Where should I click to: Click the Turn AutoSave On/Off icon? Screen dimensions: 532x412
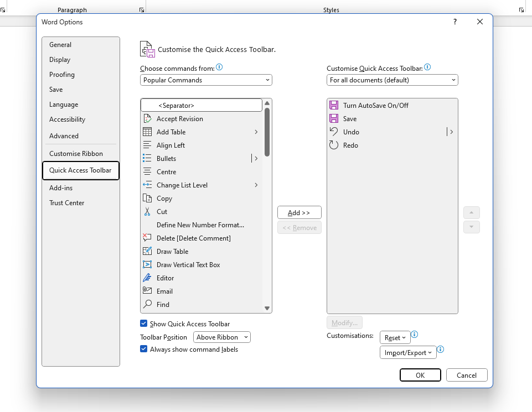(x=334, y=106)
